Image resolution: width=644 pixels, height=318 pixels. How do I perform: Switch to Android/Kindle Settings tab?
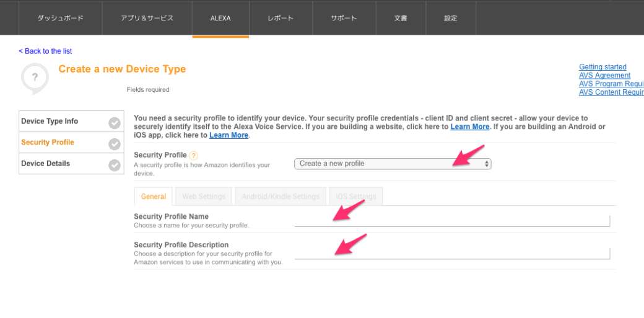[x=281, y=197]
